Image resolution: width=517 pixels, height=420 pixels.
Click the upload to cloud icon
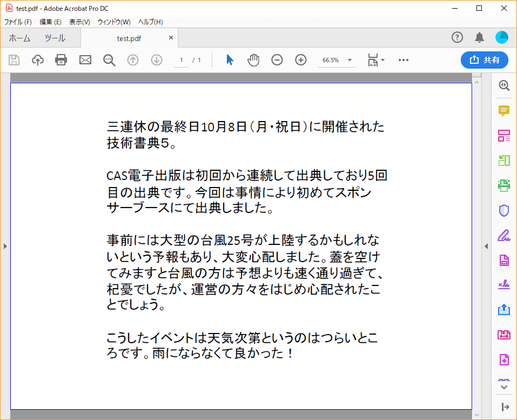(x=38, y=60)
